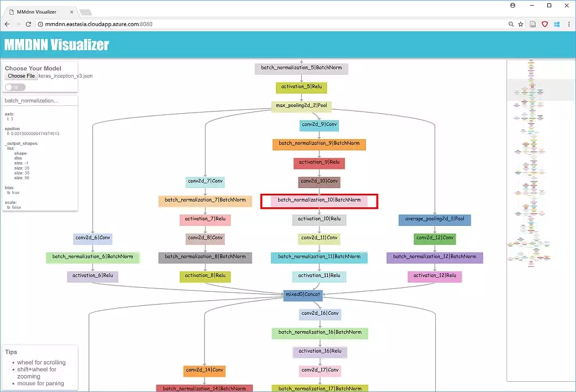Select the conv2d_8|Conv node
This screenshot has width=576, height=392.
tap(206, 239)
